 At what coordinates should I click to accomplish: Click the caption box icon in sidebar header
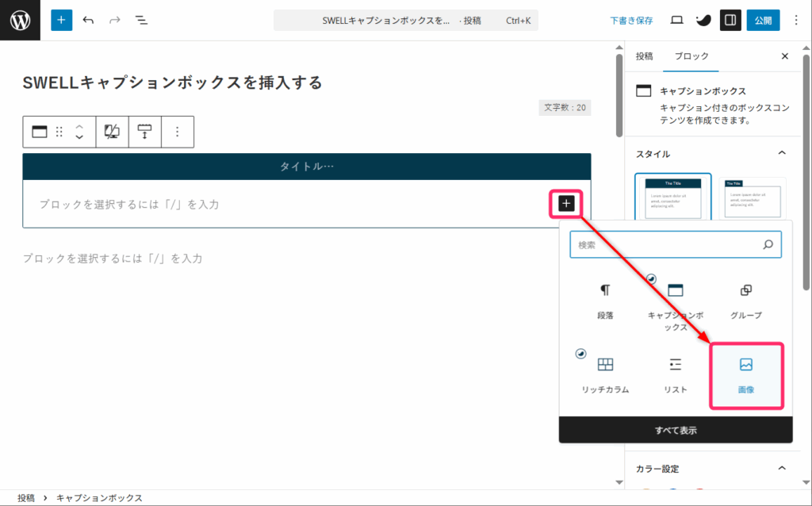tap(643, 91)
